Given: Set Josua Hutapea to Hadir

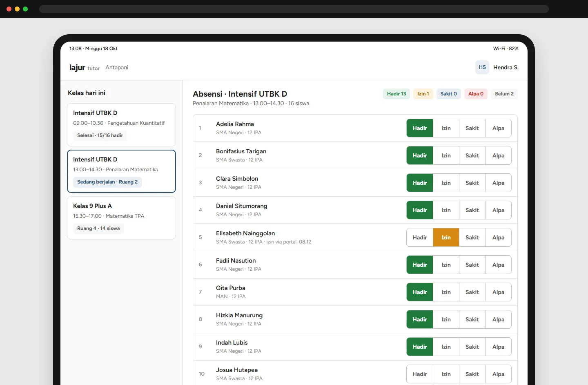Looking at the screenshot, I should pyautogui.click(x=420, y=374).
